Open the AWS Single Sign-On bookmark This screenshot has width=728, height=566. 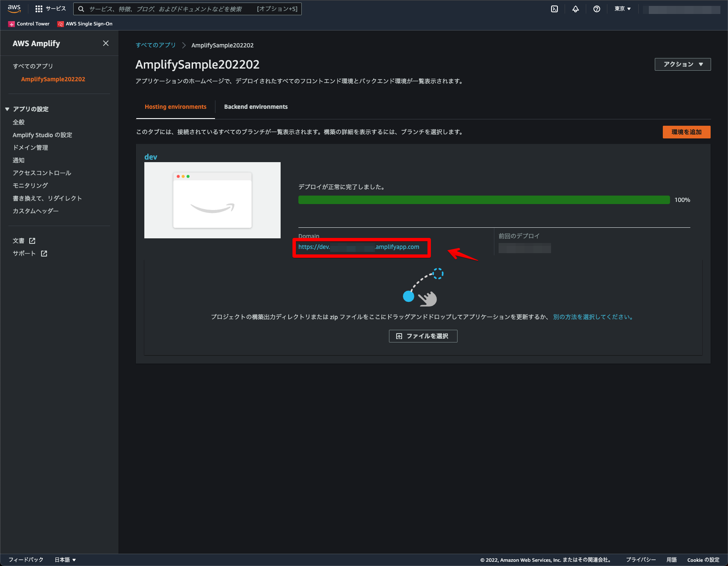[85, 24]
